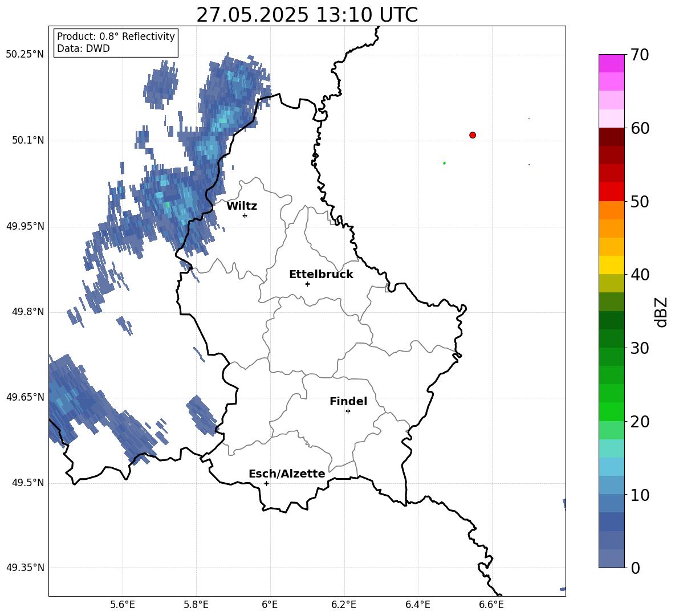The height and width of the screenshot is (616, 675).
Task: Click the green pixel in the echo west of Wiltz
Action: tap(167, 205)
